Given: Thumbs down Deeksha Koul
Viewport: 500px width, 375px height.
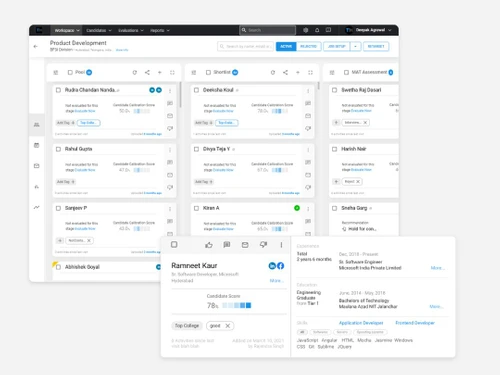Looking at the screenshot, I should tap(308, 128).
